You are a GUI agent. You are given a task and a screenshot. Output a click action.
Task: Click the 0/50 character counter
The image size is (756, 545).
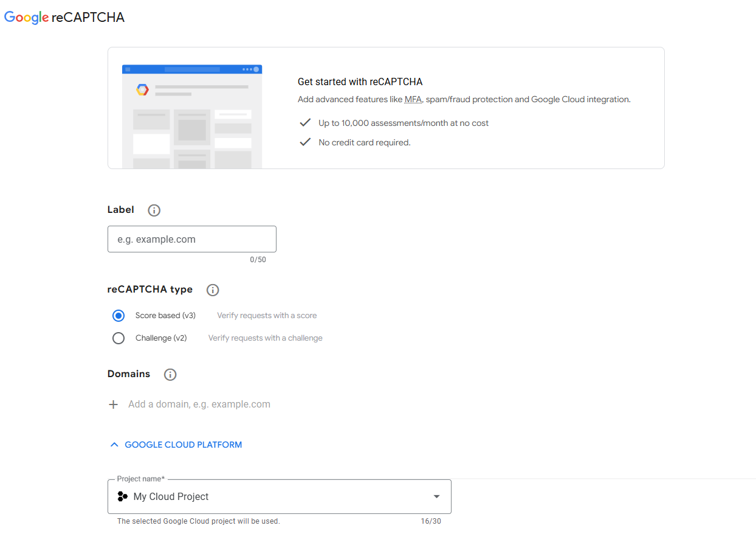click(x=258, y=260)
